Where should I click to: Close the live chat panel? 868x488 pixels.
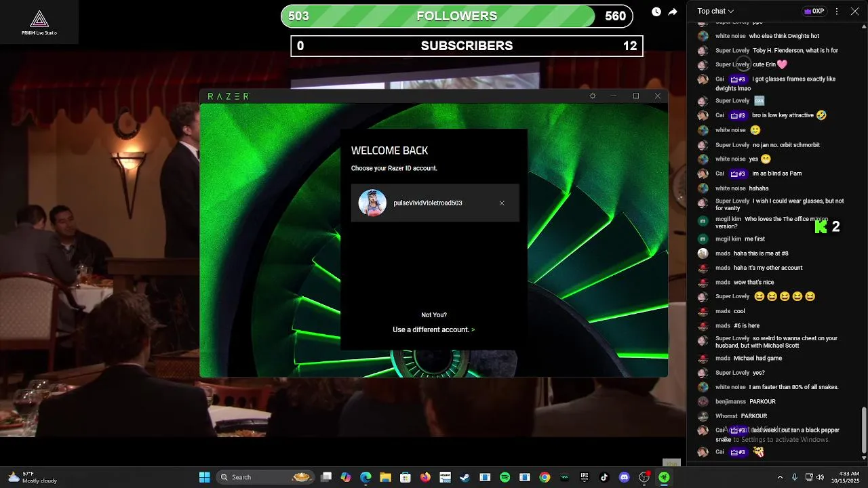(x=854, y=11)
